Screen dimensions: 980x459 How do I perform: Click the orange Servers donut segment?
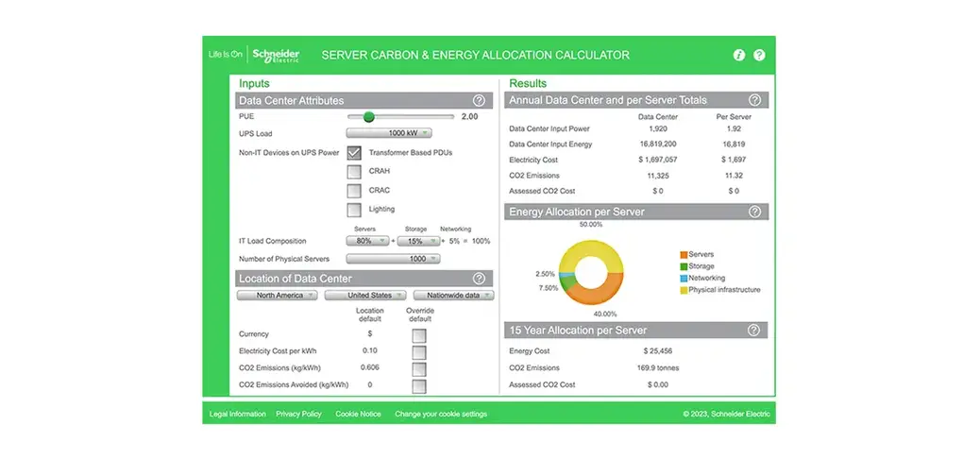tap(599, 296)
